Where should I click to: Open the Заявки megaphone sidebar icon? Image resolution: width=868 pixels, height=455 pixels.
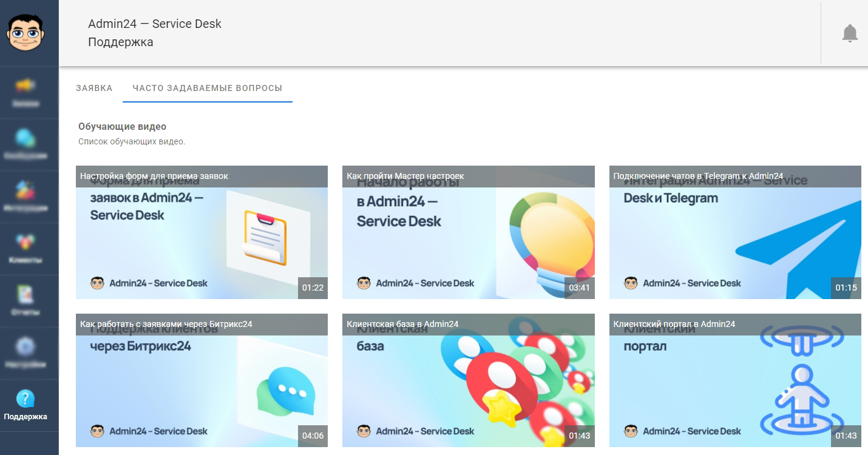[x=25, y=86]
